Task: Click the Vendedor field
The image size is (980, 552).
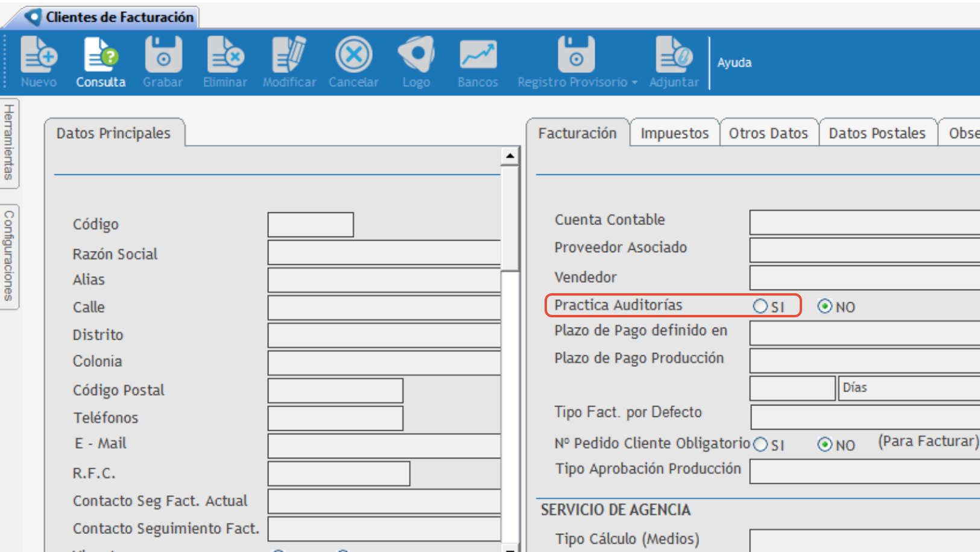Action: [x=865, y=278]
